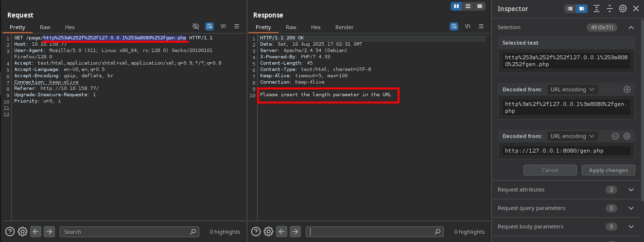
Task: Click Apply changes button
Action: tap(608, 170)
